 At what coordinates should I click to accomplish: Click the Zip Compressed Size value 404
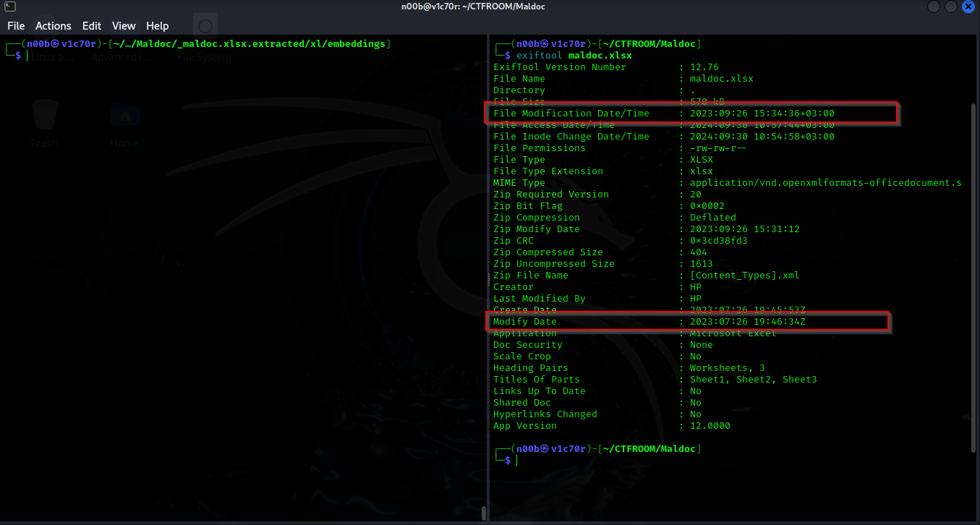(698, 252)
